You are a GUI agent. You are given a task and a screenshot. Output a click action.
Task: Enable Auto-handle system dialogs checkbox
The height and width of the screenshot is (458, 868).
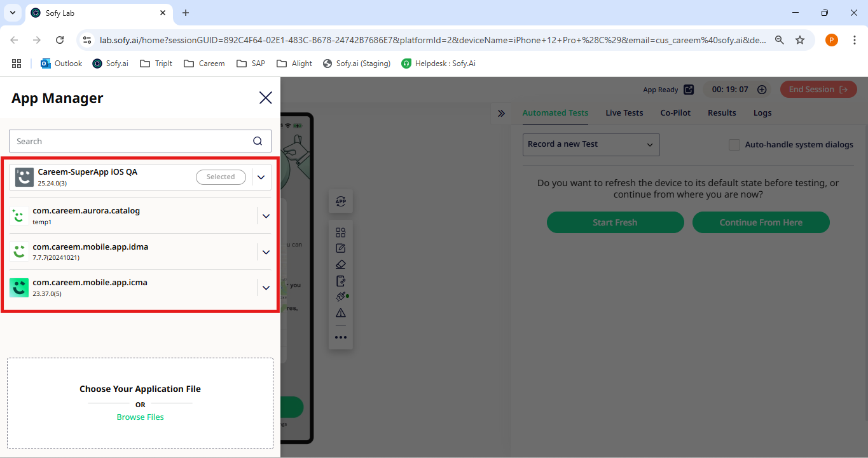(734, 145)
